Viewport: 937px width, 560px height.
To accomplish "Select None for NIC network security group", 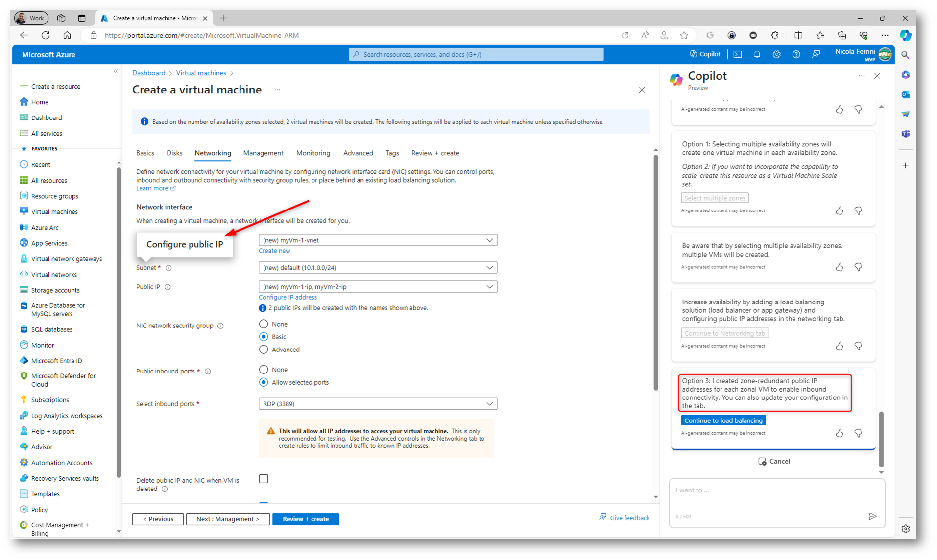I will tap(264, 324).
